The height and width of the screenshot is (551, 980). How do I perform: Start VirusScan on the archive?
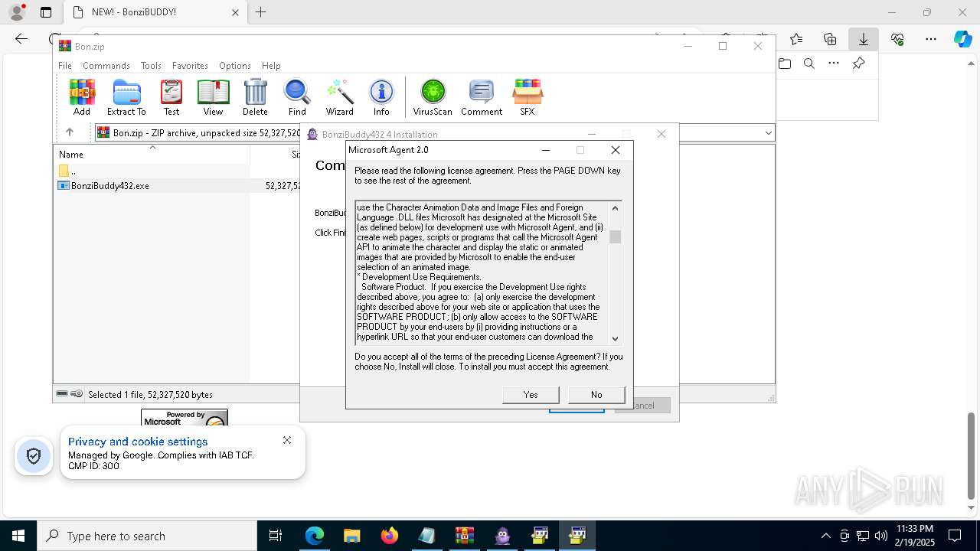click(433, 97)
